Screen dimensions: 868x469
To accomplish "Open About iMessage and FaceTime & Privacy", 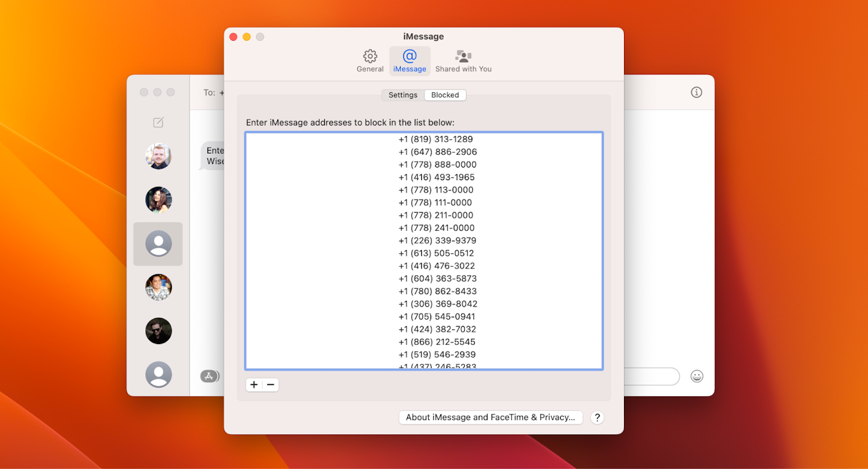I will pyautogui.click(x=490, y=417).
